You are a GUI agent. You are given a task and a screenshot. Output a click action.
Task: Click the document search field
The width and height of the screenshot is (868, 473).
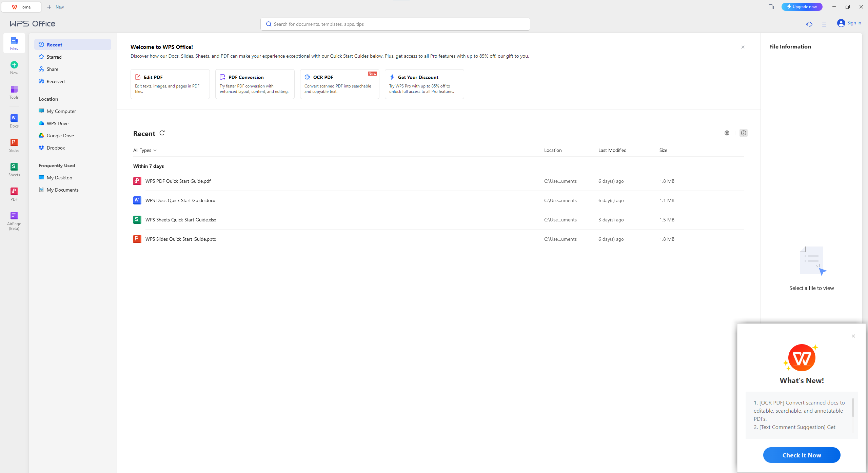[395, 24]
